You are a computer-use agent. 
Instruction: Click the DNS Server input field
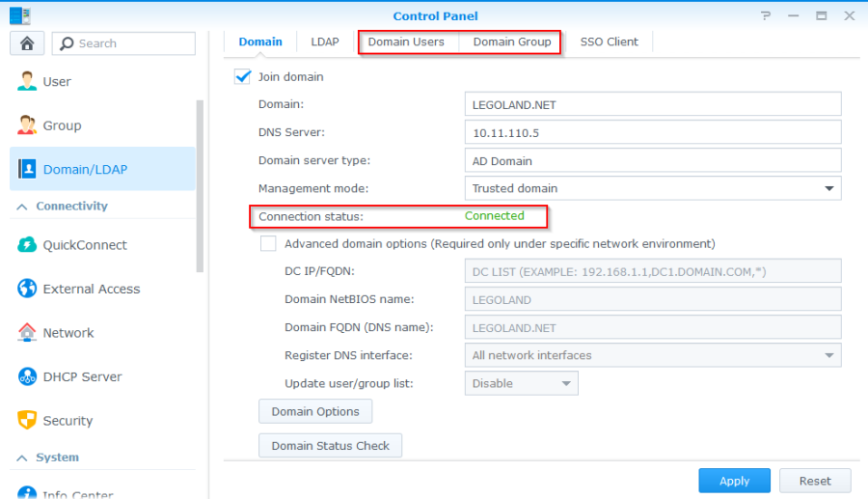[x=653, y=132]
